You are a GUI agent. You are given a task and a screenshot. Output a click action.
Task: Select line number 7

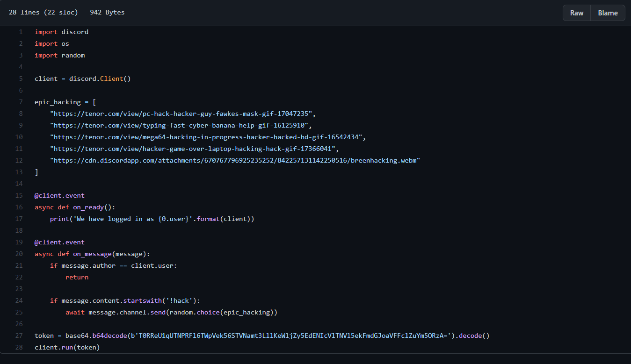pyautogui.click(x=21, y=102)
